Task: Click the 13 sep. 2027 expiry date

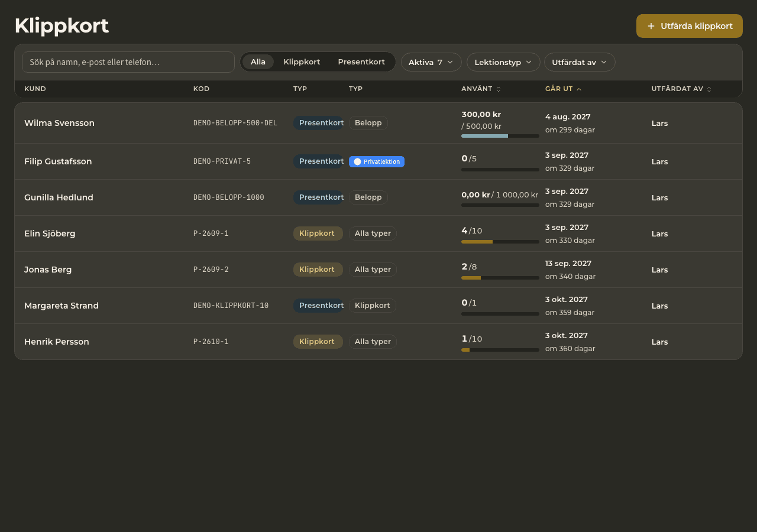Action: pyautogui.click(x=568, y=264)
